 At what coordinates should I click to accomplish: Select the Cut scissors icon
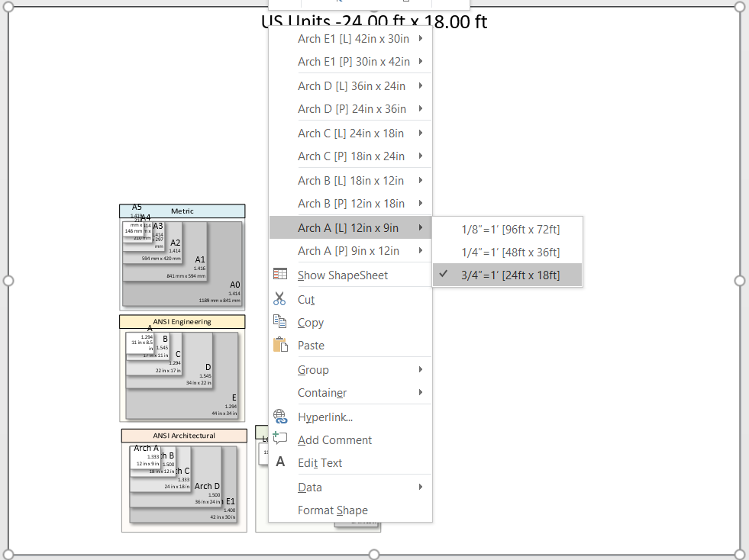pyautogui.click(x=279, y=299)
